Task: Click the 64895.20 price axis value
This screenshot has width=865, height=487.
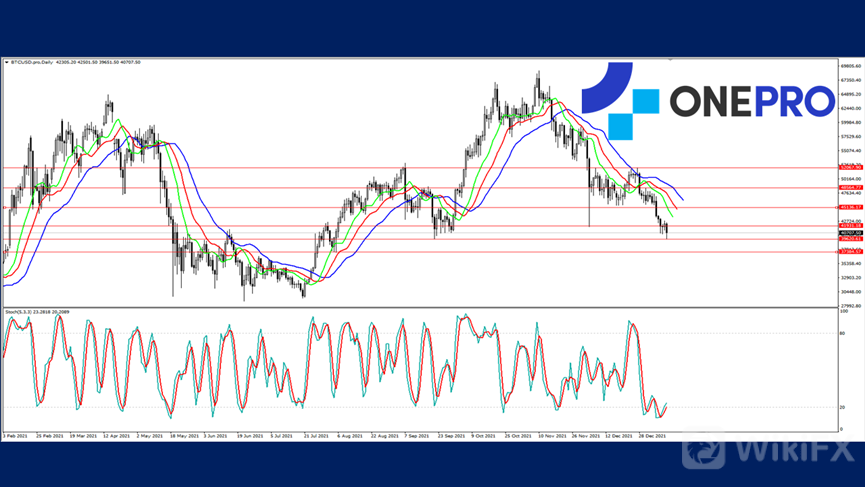Action: [851, 94]
